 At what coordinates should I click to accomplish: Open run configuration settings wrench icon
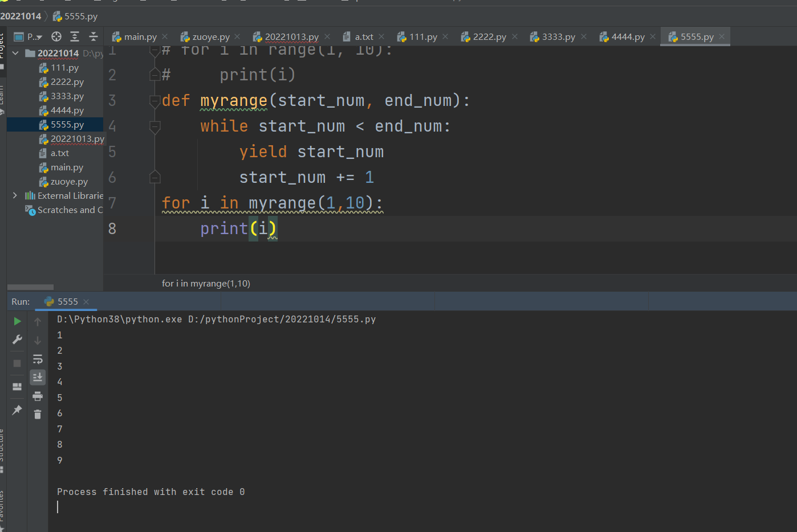pos(17,339)
